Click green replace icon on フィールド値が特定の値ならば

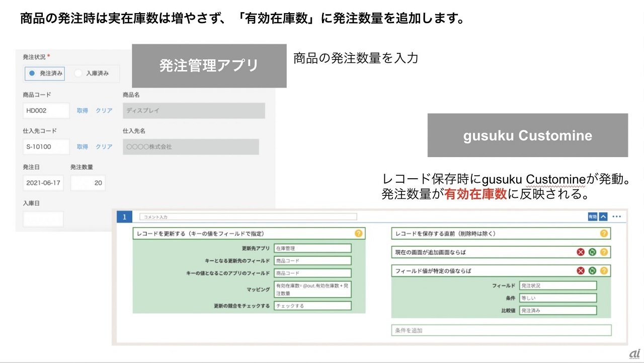(x=592, y=271)
